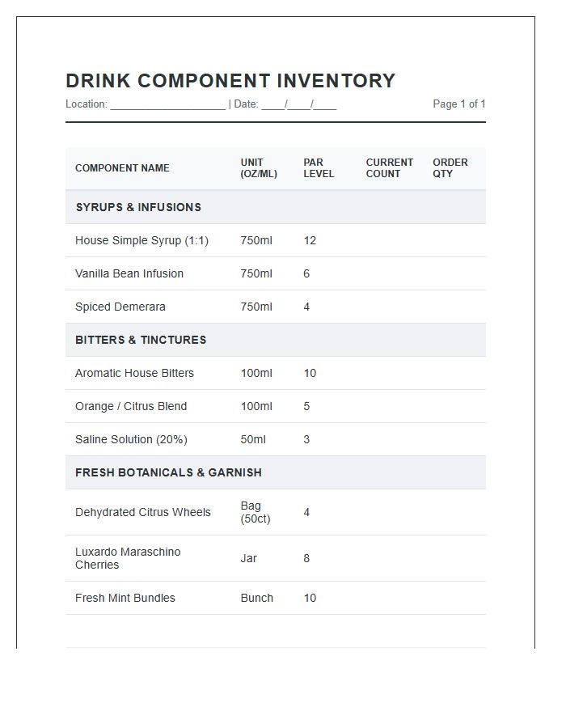The image size is (566, 728).
Task: Click 'Saline Solution (20%)' row name
Action: [131, 440]
